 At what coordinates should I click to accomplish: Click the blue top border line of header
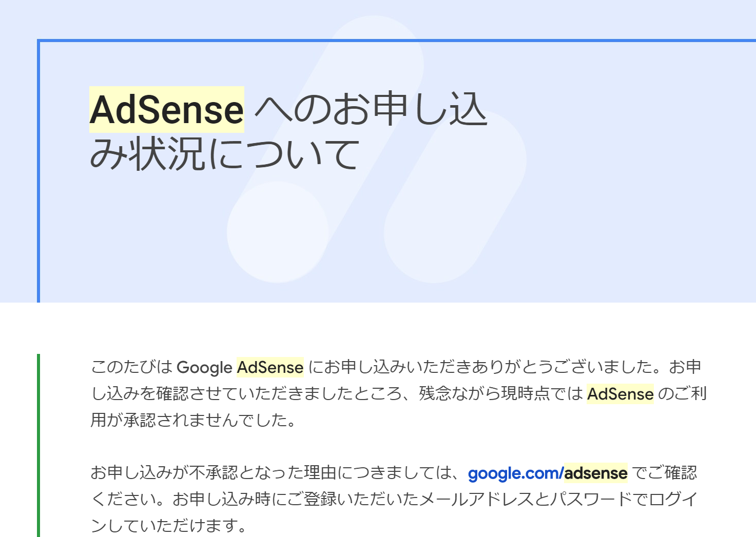pos(396,41)
